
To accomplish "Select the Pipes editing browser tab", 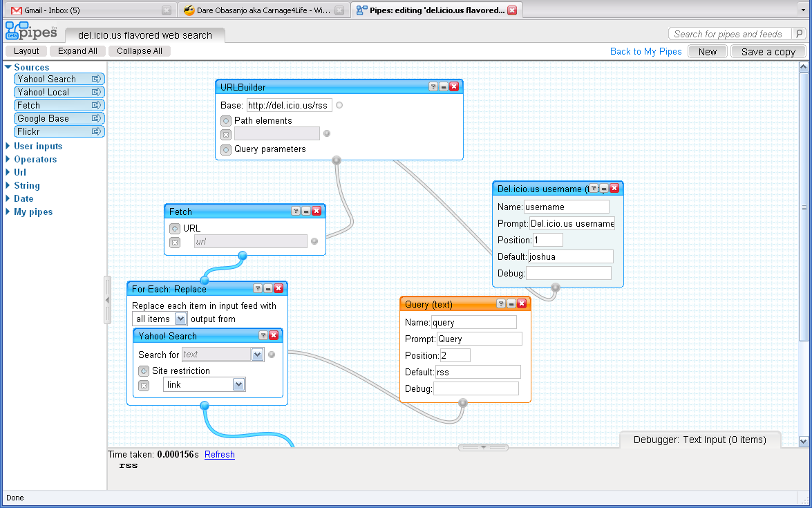I will [436, 10].
